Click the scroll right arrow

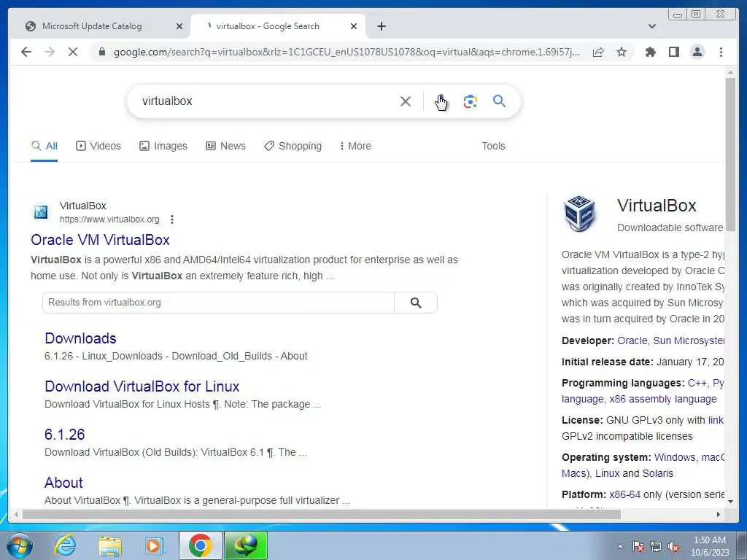tap(719, 514)
